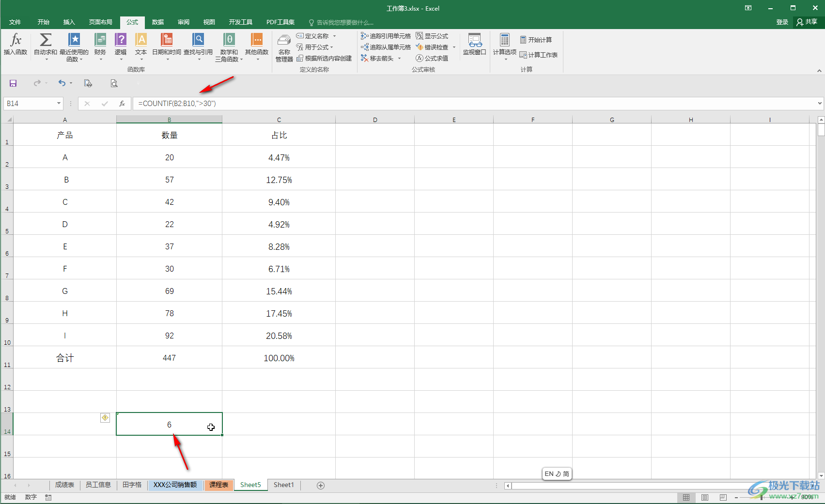The height and width of the screenshot is (504, 825).
Task: Click the Tell Me search box (告诉我您想要做什么)
Action: [x=341, y=23]
